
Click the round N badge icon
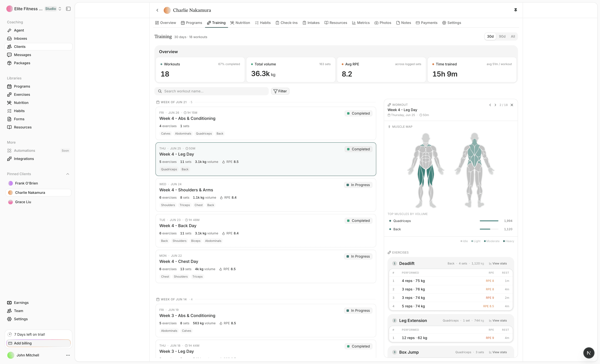point(589,353)
